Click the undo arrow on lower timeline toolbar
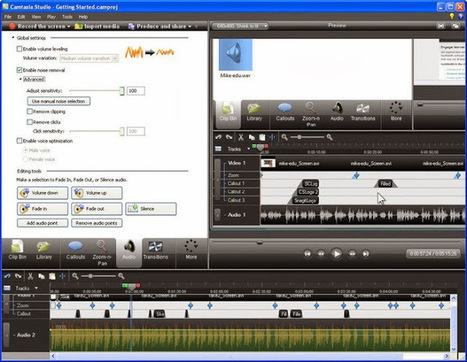Image resolution: width=467 pixels, height=362 pixels. (x=7, y=276)
